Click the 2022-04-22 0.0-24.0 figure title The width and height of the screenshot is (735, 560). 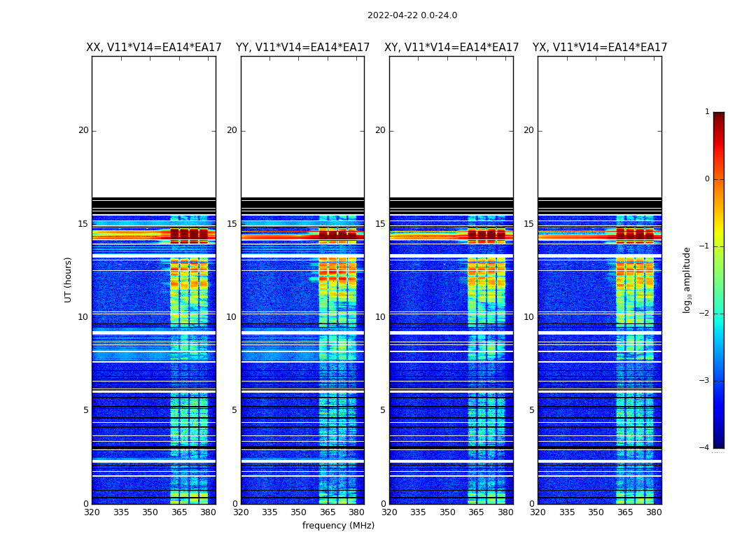pyautogui.click(x=412, y=15)
